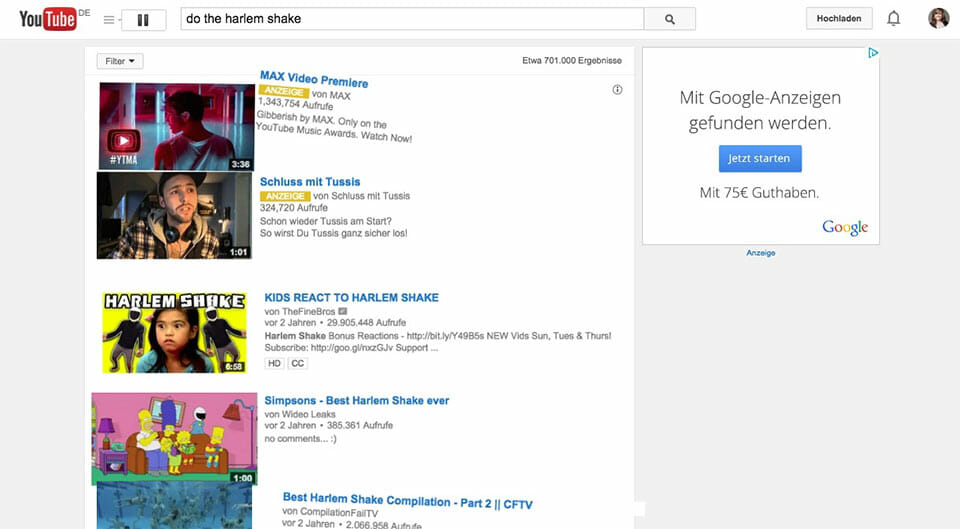Click the CompilationFailTV channel name
960x529 pixels.
point(339,513)
